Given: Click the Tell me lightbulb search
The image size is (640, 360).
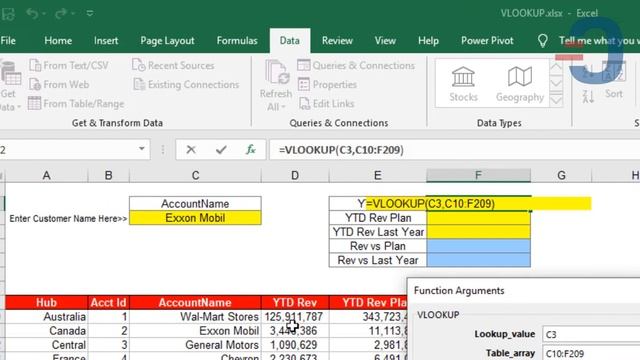Looking at the screenshot, I should 542,40.
